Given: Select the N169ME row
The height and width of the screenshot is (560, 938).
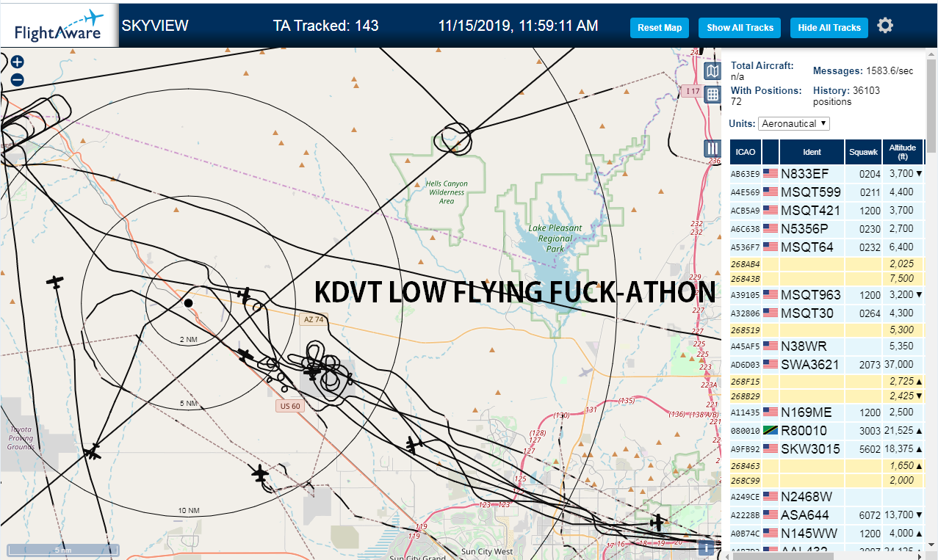Looking at the screenshot, I should (827, 412).
